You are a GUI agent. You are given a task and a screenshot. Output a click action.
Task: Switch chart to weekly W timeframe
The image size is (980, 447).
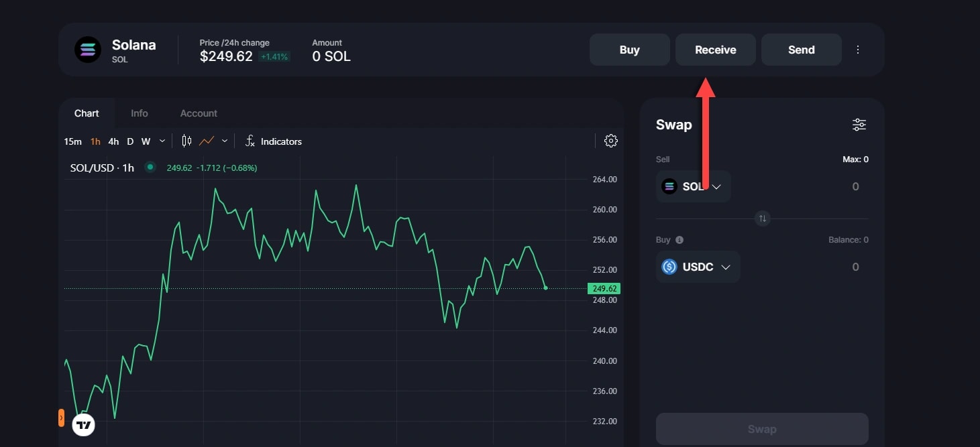[146, 141]
